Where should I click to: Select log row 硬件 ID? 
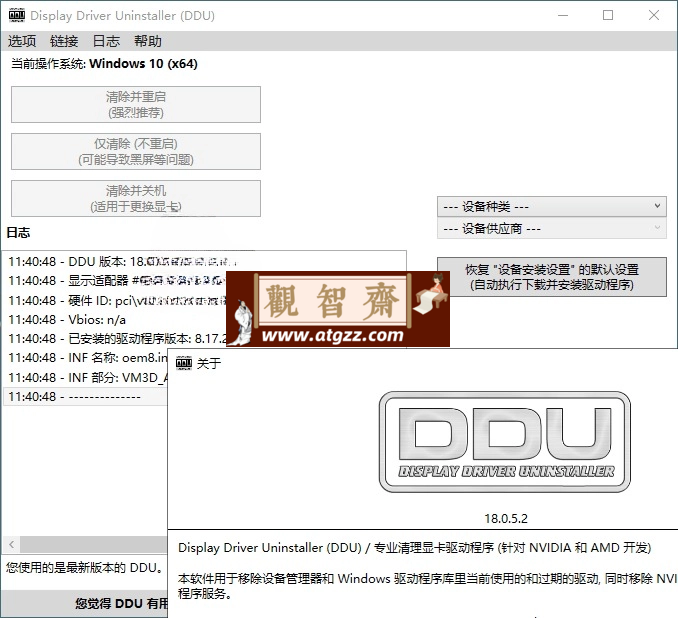pyautogui.click(x=115, y=300)
